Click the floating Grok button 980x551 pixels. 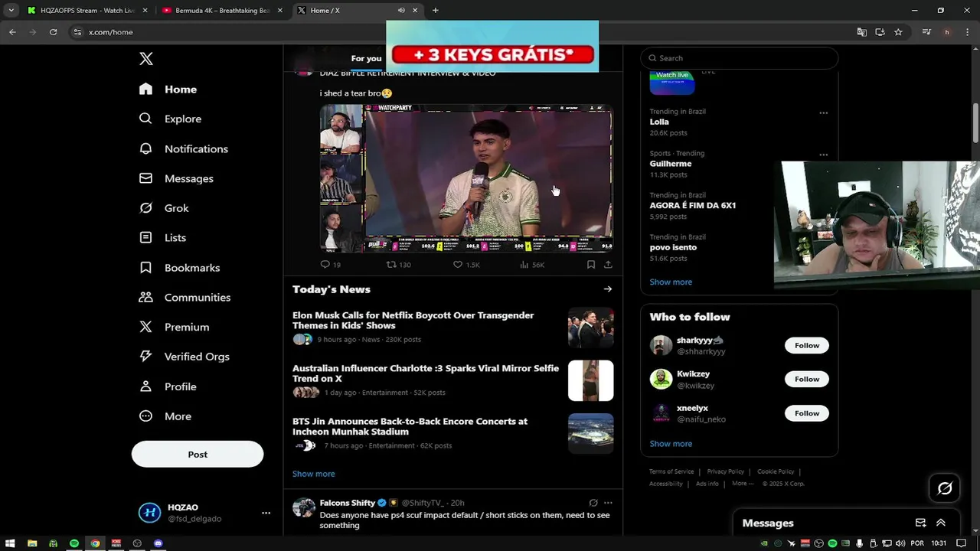click(945, 488)
